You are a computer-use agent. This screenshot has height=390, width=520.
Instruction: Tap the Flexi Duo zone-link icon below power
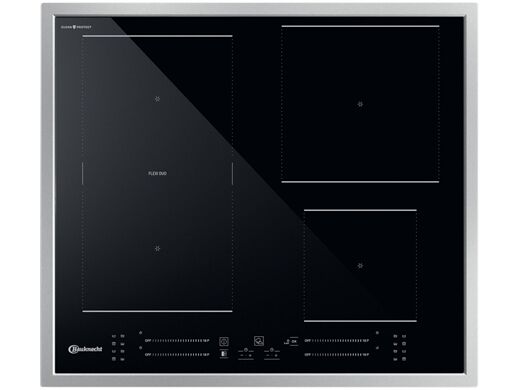(x=224, y=354)
